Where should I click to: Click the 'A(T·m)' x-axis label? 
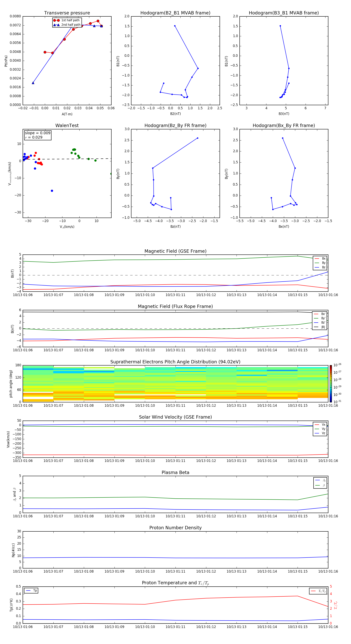[67, 114]
